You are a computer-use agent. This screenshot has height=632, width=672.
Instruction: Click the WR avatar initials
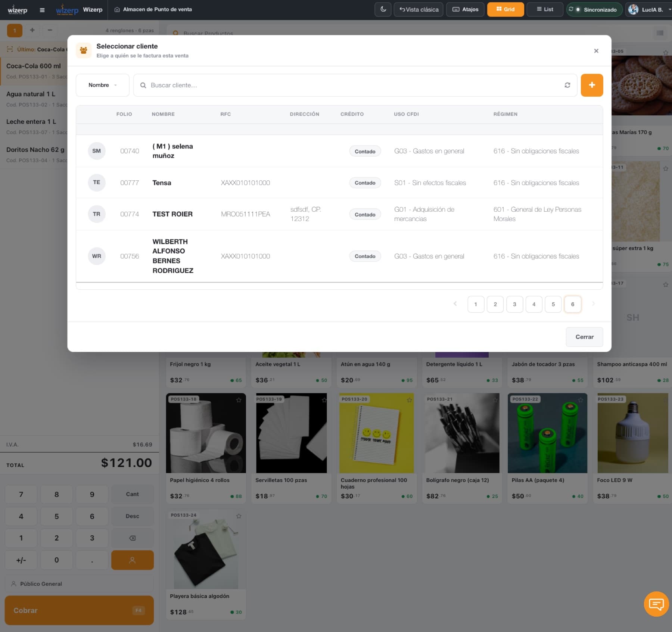tap(97, 256)
